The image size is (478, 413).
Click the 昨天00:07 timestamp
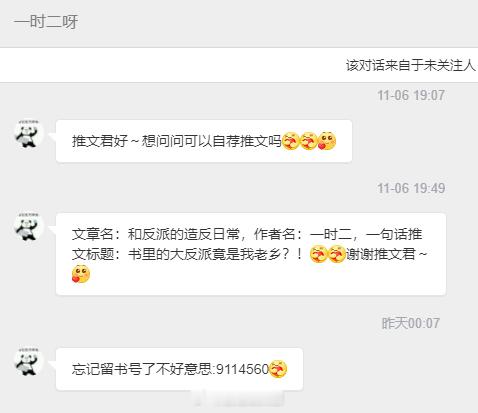coord(410,323)
